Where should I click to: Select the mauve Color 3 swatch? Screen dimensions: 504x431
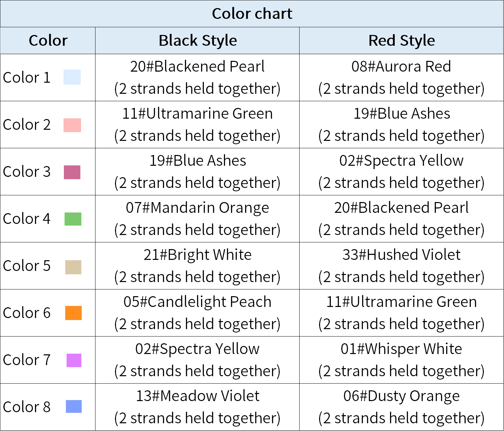click(x=72, y=172)
